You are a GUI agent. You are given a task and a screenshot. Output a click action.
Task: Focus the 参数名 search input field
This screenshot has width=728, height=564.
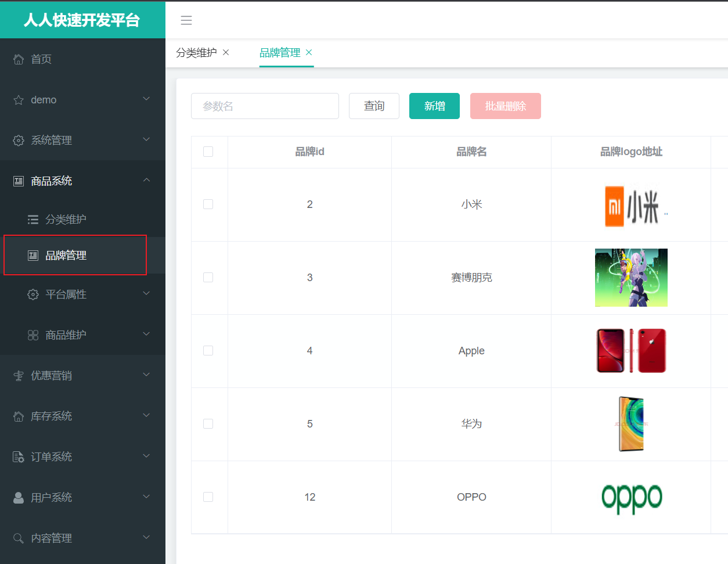tap(265, 106)
